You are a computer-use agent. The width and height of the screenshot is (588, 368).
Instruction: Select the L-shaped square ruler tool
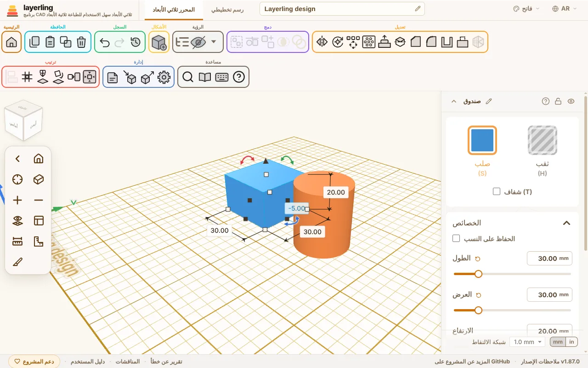click(x=39, y=241)
